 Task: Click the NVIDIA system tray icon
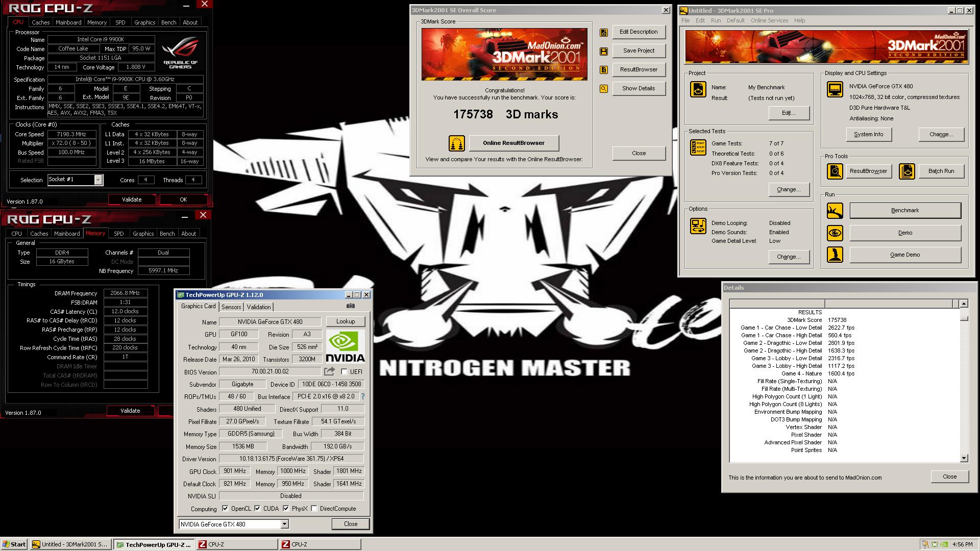coord(944,544)
